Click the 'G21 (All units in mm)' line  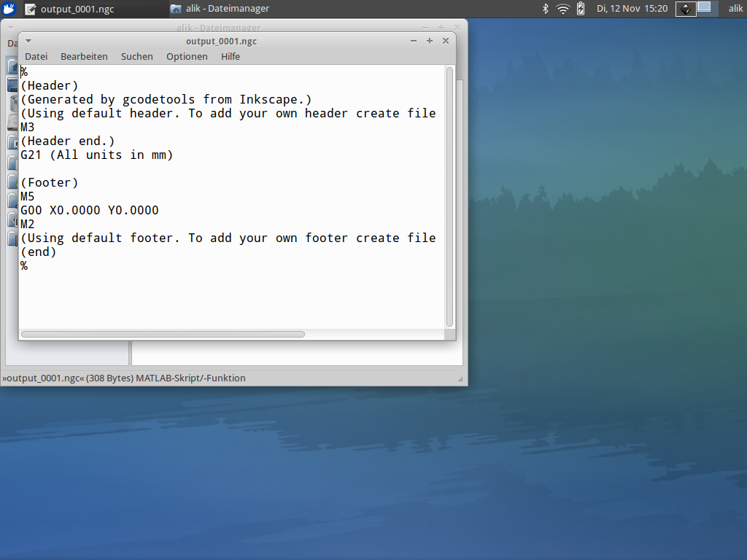pyautogui.click(x=97, y=155)
